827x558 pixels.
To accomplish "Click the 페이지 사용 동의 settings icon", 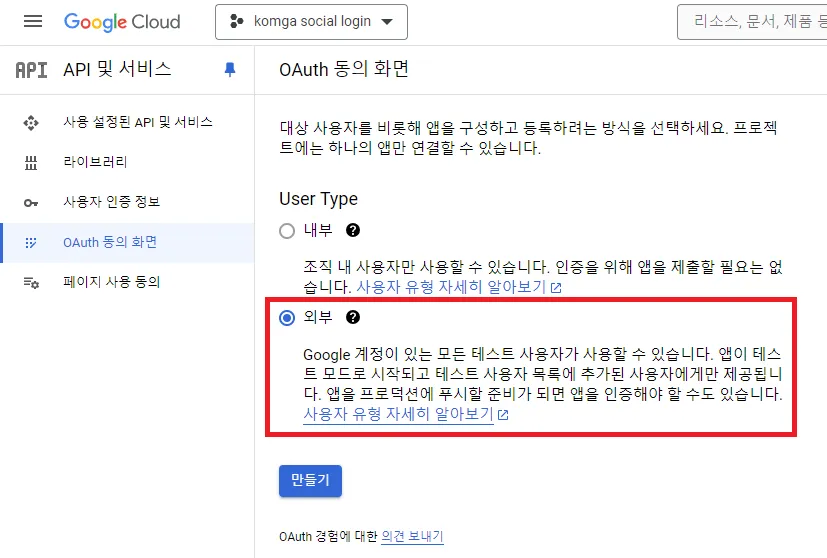I will click(x=31, y=282).
